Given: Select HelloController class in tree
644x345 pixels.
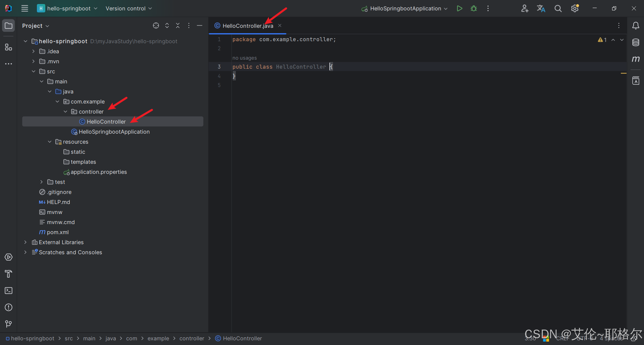Looking at the screenshot, I should coord(113,122).
